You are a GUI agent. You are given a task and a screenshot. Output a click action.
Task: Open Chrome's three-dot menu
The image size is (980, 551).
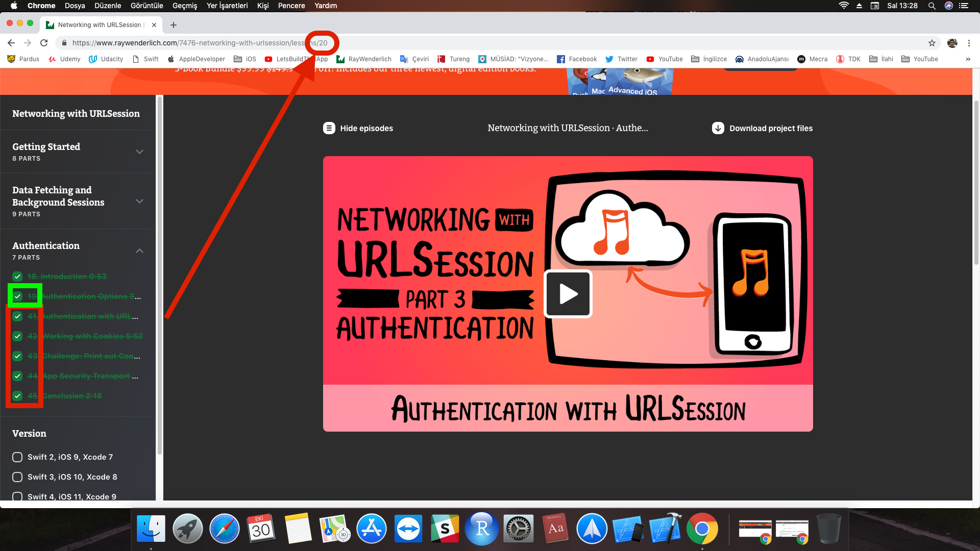point(969,43)
